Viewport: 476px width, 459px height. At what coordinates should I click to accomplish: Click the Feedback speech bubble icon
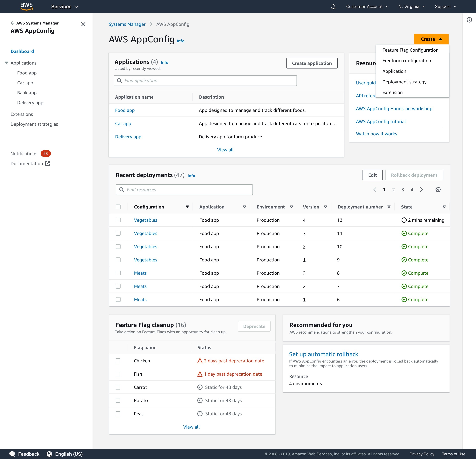click(x=12, y=454)
